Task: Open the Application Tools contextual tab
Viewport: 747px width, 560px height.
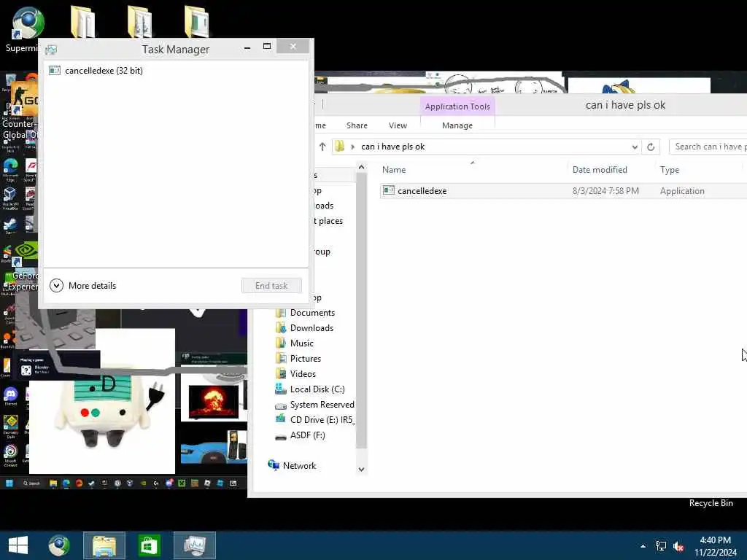Action: pyautogui.click(x=457, y=106)
